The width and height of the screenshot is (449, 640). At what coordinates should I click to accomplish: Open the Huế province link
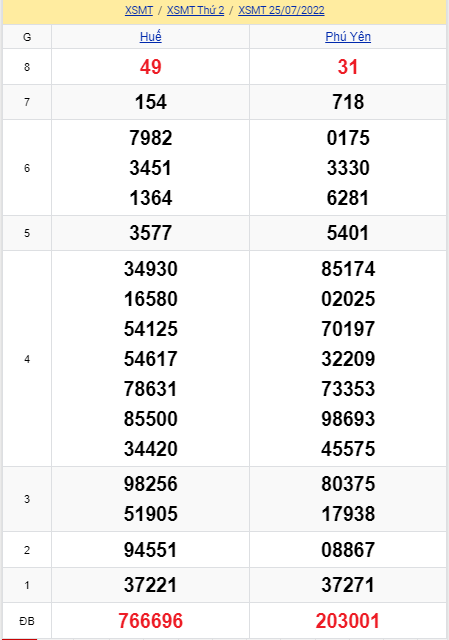151,37
